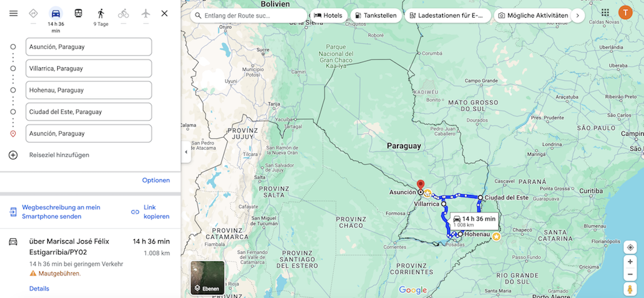
Task: Select public transit mode icon
Action: click(78, 14)
